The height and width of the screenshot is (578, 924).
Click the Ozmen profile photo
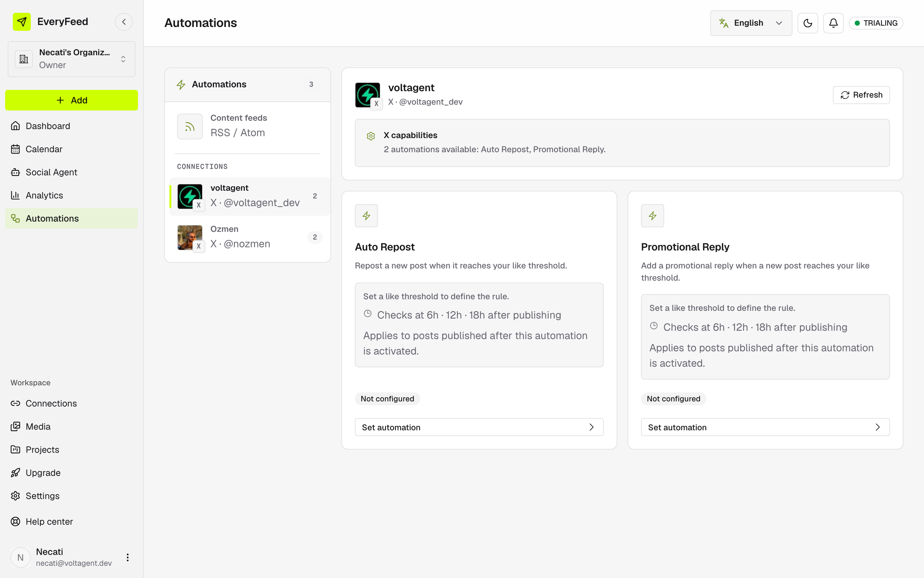[190, 237]
